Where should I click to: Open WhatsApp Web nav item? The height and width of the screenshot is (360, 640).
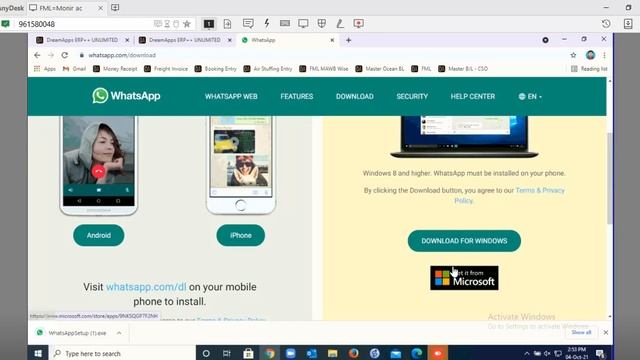click(x=231, y=97)
